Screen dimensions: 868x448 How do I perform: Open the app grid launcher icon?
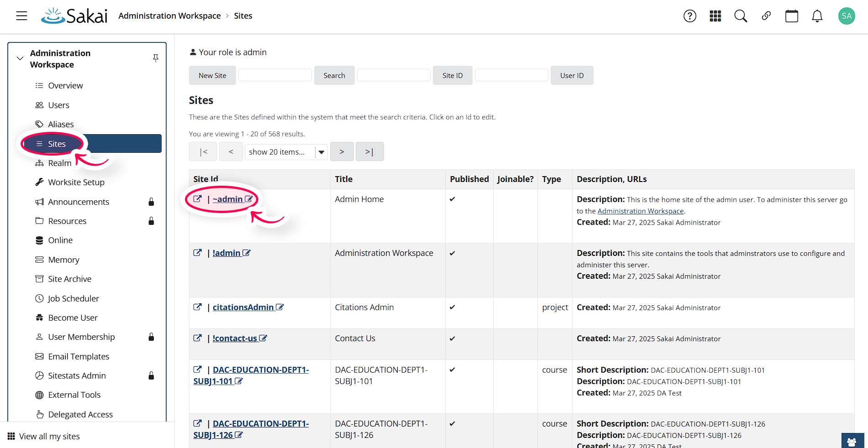tap(715, 16)
